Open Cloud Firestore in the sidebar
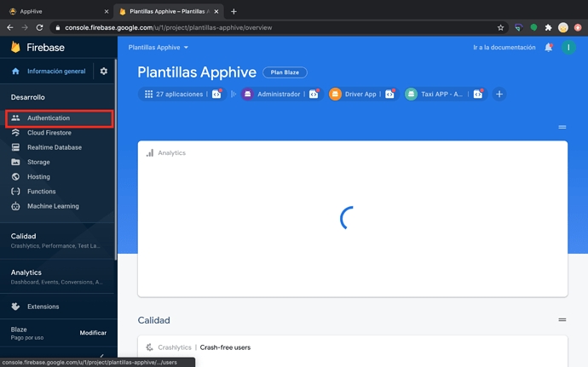Screen dimensions: 588x367 pyautogui.click(x=49, y=133)
